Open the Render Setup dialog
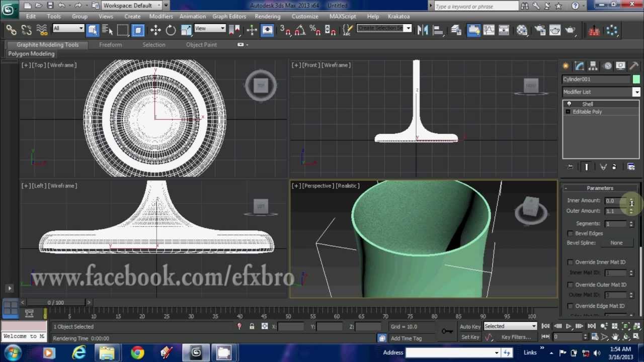644x362 pixels. pyautogui.click(x=539, y=30)
